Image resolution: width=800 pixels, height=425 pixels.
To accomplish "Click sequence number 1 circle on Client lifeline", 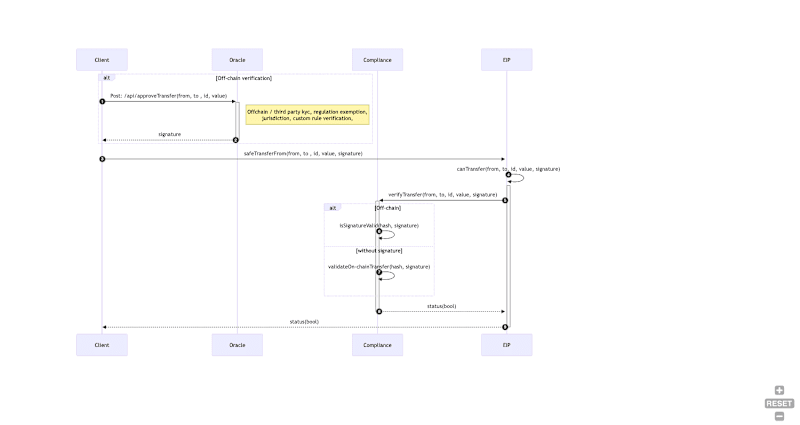I will point(102,102).
